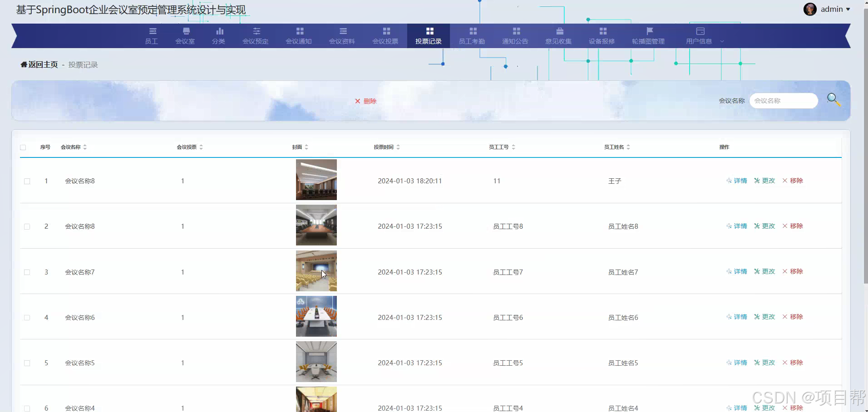
Task: Click 移除 for 员工姓名8 row
Action: pyautogui.click(x=793, y=226)
